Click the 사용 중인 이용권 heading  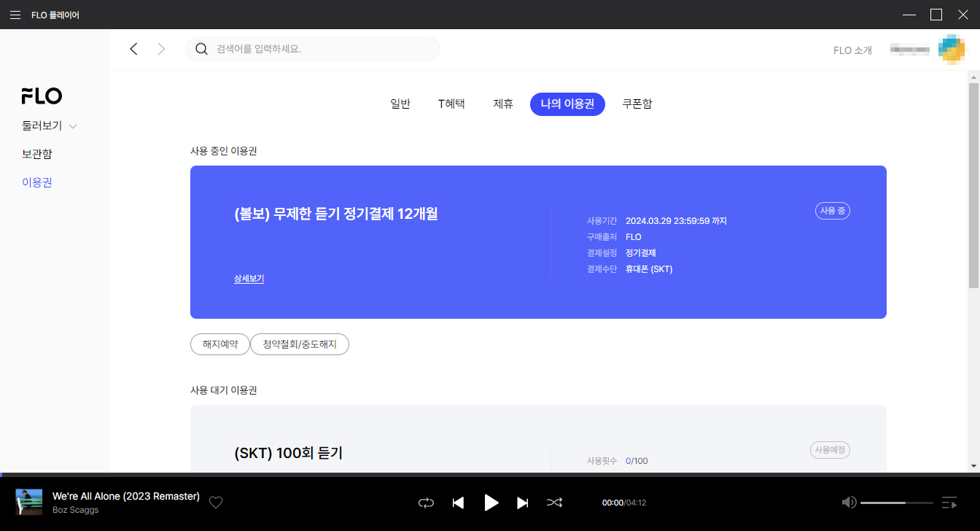224,151
